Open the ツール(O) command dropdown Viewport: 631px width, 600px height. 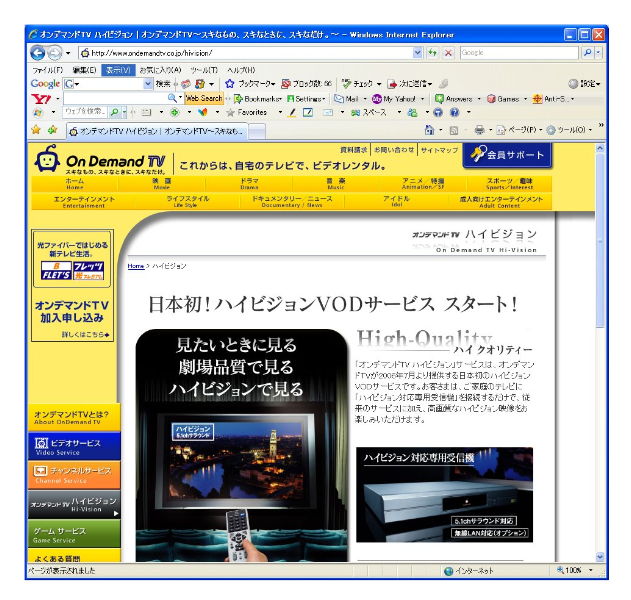pos(569,130)
